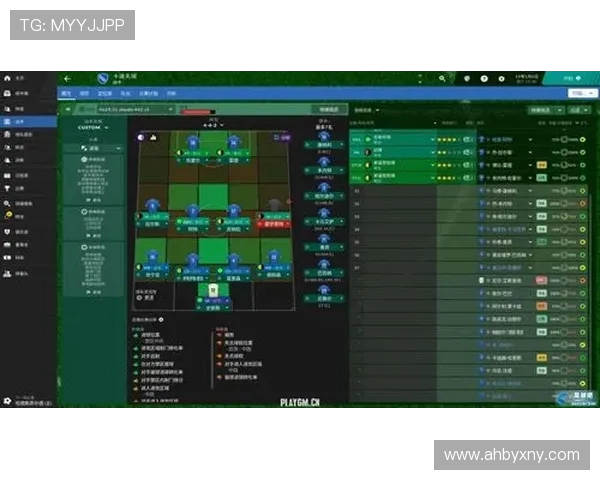Switch to the first tab under club name
Screen dimensions: 600x480
pyautogui.click(x=67, y=93)
